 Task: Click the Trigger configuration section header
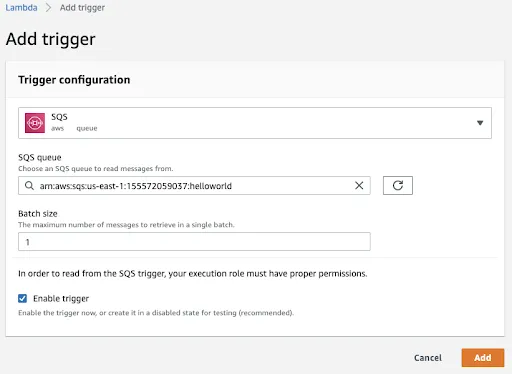click(74, 80)
